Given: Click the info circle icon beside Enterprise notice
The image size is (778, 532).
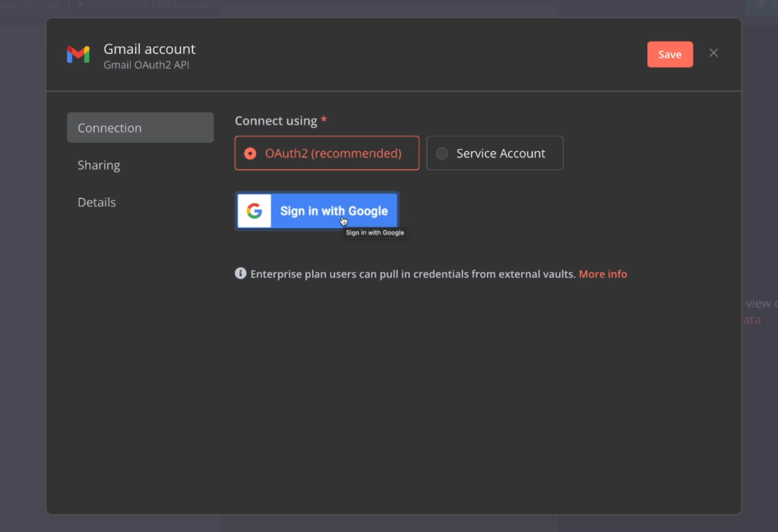Looking at the screenshot, I should coord(241,274).
